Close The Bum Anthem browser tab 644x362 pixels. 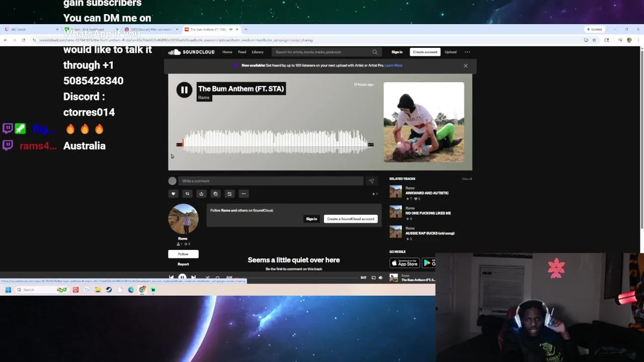(x=237, y=29)
